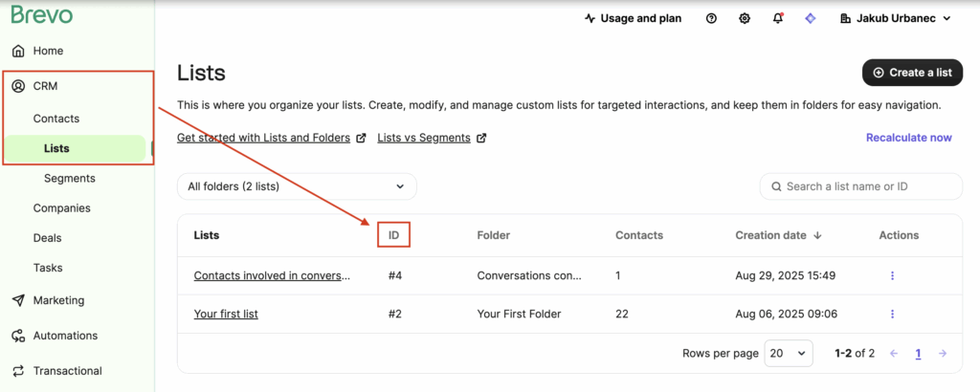Open Usage and plan
Image resolution: width=980 pixels, height=392 pixels.
(633, 18)
